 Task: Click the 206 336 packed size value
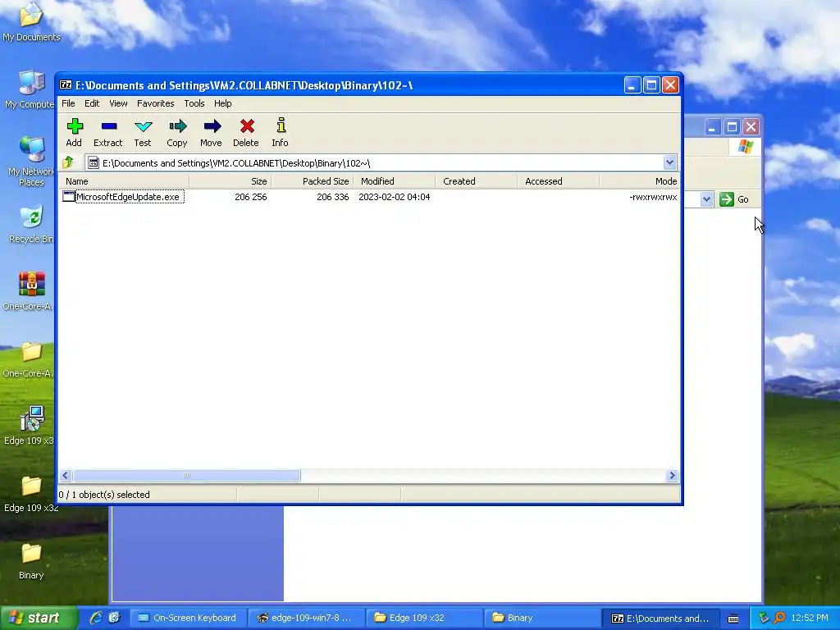pyautogui.click(x=333, y=197)
